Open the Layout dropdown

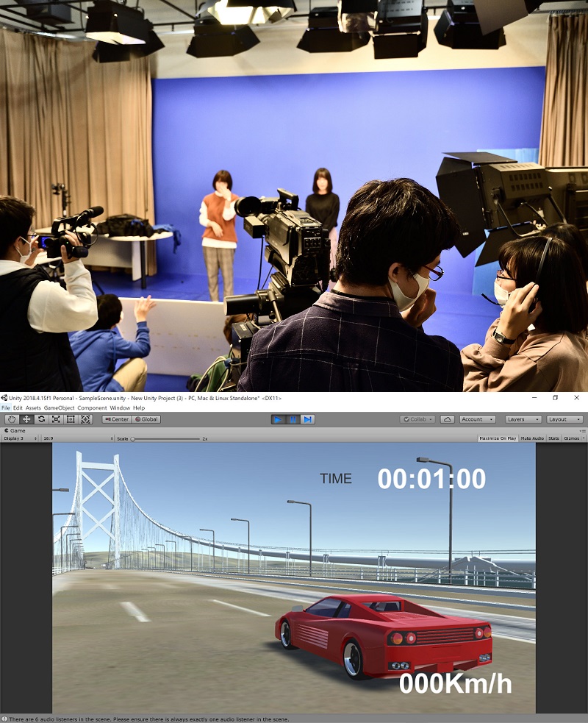point(564,419)
